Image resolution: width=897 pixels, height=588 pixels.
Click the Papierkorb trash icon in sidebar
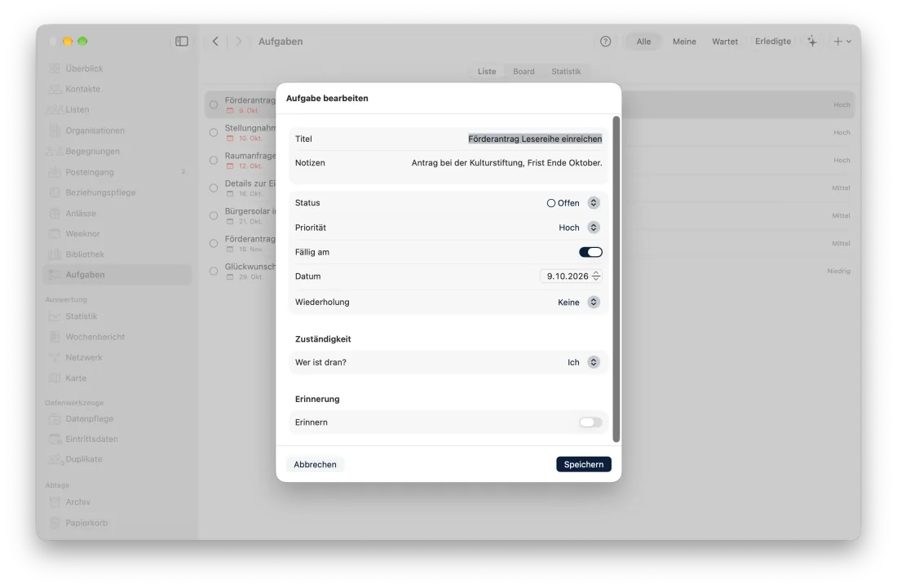pyautogui.click(x=55, y=523)
